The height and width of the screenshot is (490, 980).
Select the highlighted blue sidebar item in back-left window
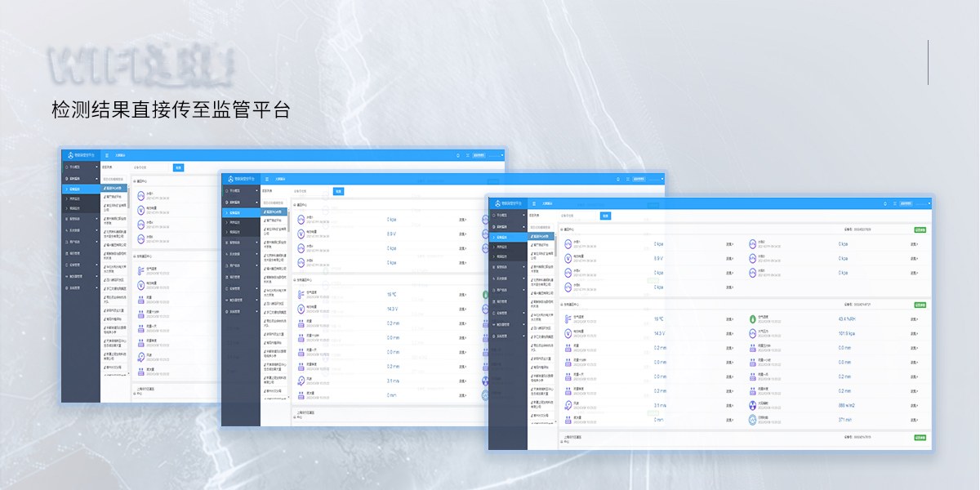click(x=81, y=189)
